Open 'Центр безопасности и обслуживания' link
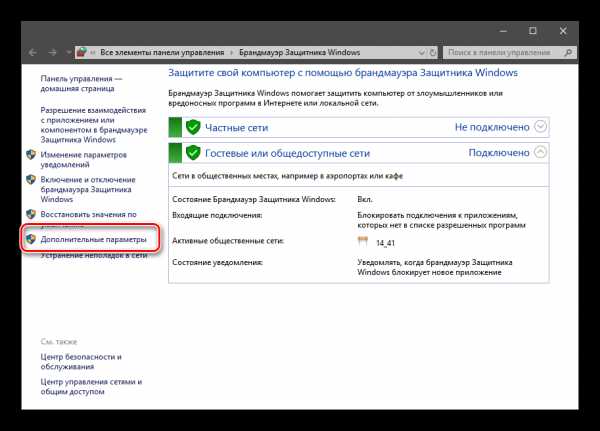The height and width of the screenshot is (431, 600). point(81,362)
